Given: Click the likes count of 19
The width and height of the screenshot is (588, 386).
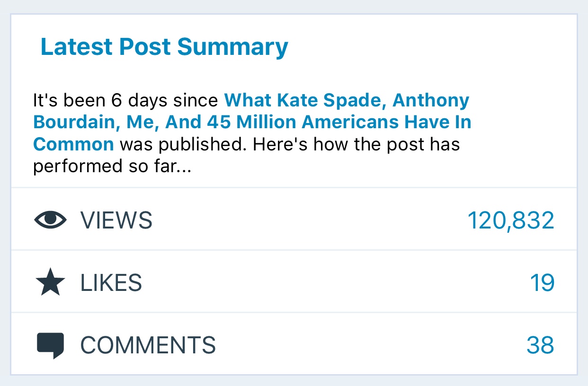Looking at the screenshot, I should [x=542, y=283].
